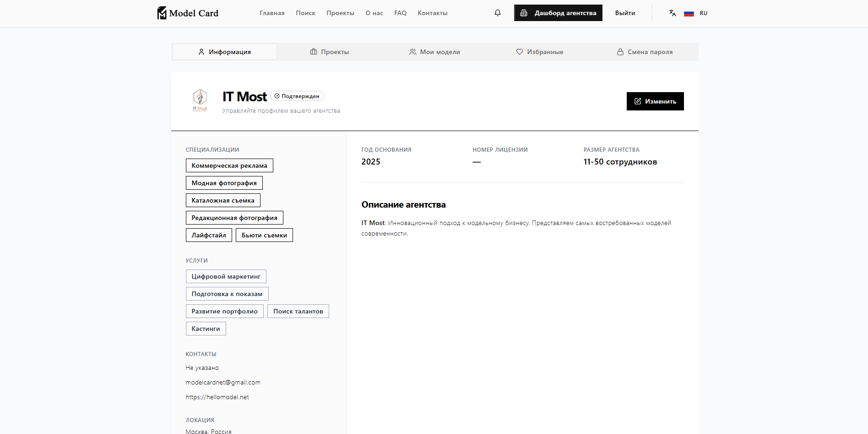The width and height of the screenshot is (868, 434).
Task: Open Дашборд агентства
Action: pos(558,13)
